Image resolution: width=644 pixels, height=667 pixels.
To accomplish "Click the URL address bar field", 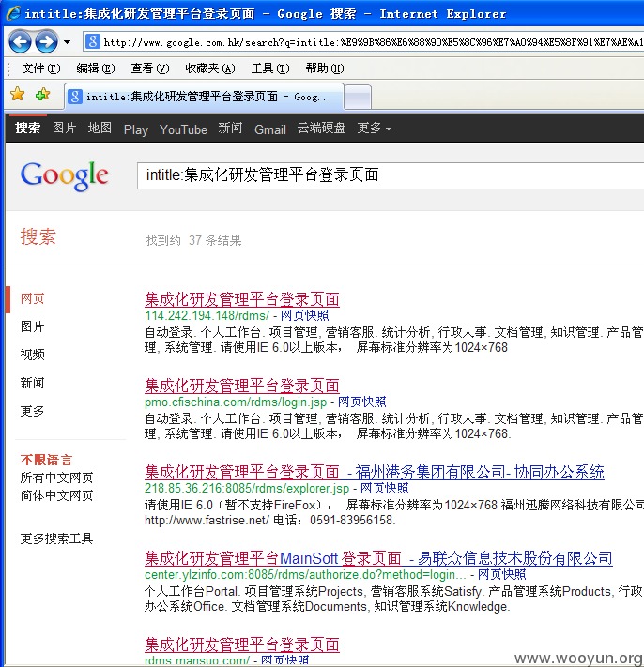I will (x=363, y=41).
